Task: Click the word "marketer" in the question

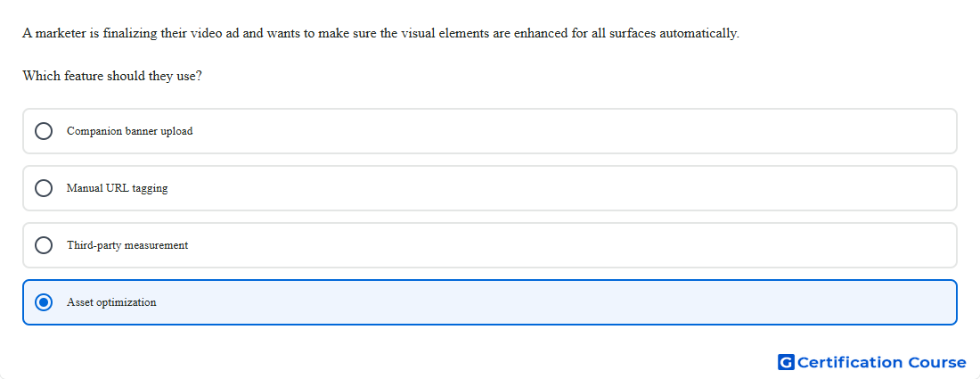Action: pos(61,33)
